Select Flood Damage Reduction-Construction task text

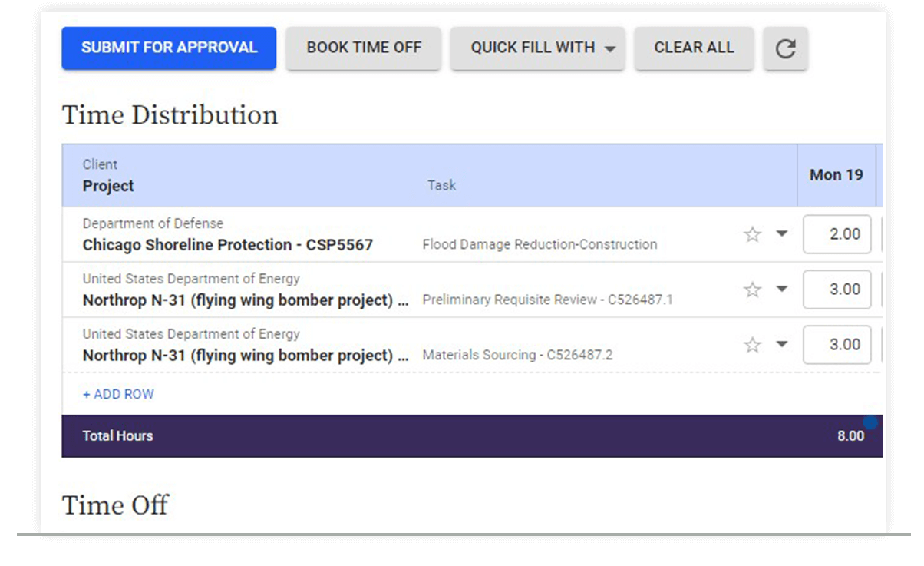[x=540, y=244]
